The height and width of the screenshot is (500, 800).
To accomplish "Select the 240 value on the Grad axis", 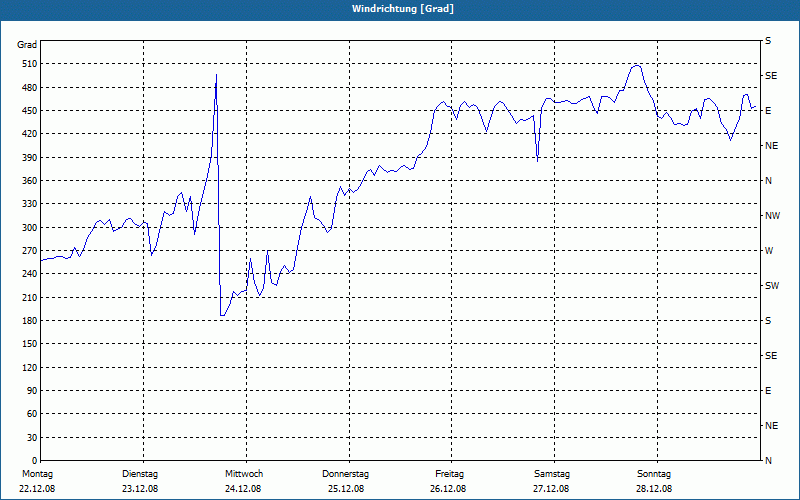I will click(30, 274).
